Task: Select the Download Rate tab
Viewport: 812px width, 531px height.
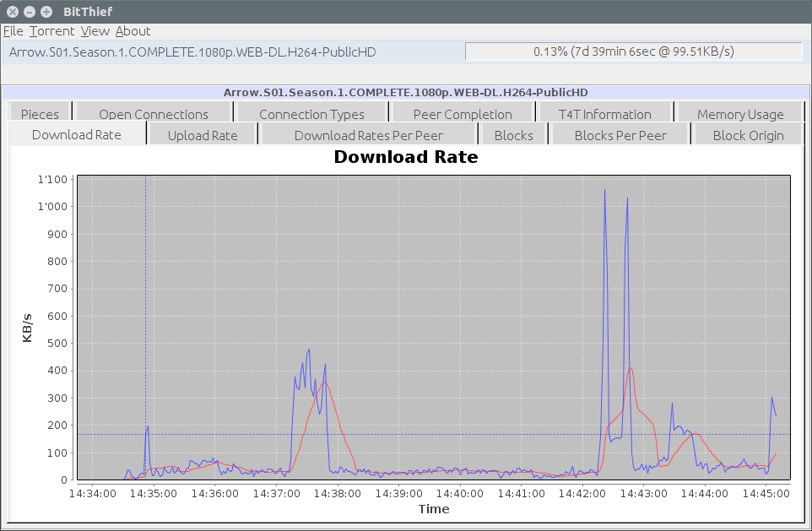Action: (77, 135)
